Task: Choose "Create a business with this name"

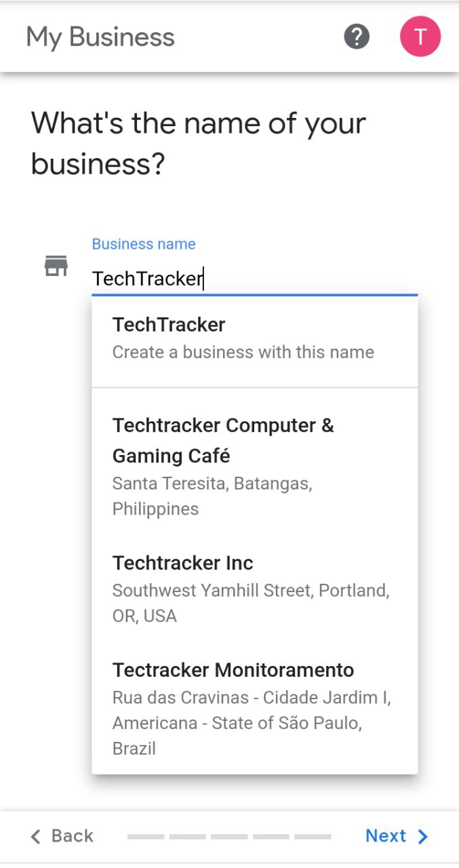Action: pyautogui.click(x=254, y=338)
